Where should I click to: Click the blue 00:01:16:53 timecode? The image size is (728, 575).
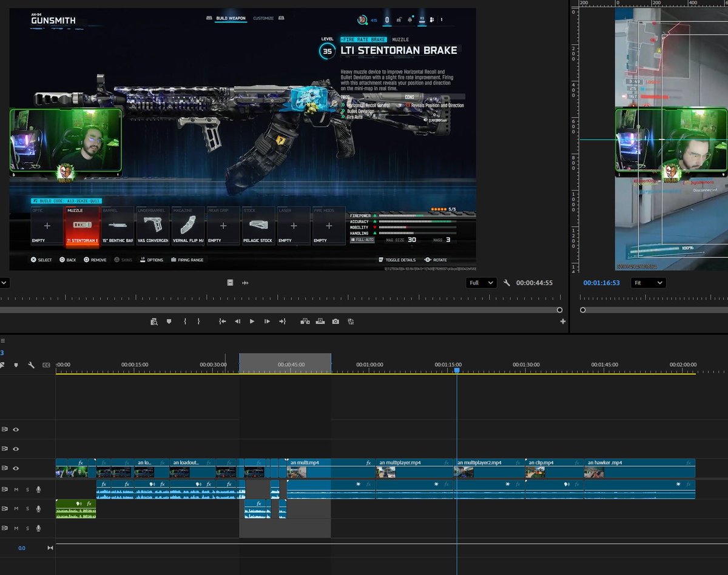pyautogui.click(x=602, y=283)
